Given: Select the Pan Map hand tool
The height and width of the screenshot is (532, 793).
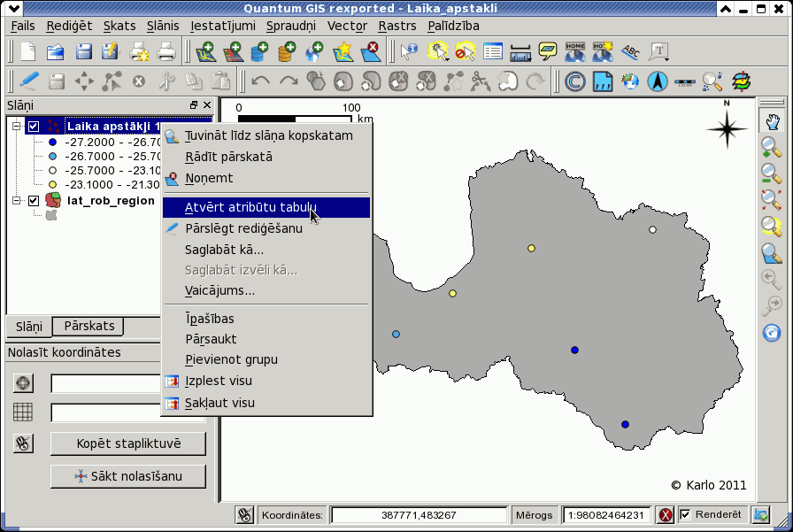Looking at the screenshot, I should 772,122.
